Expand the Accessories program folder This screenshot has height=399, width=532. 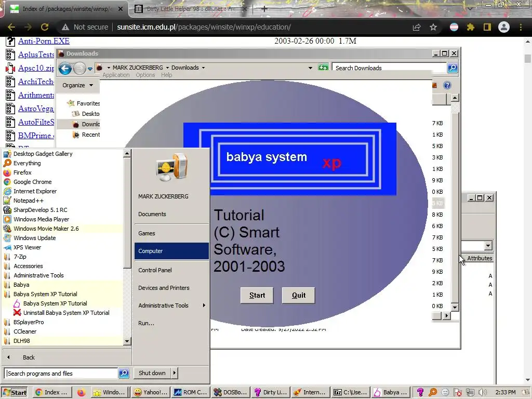click(28, 266)
